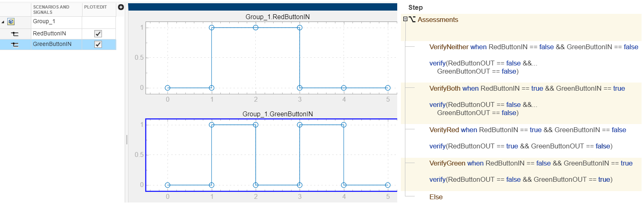The height and width of the screenshot is (209, 644).
Task: Select the VerifyBoth step
Action: [x=445, y=88]
